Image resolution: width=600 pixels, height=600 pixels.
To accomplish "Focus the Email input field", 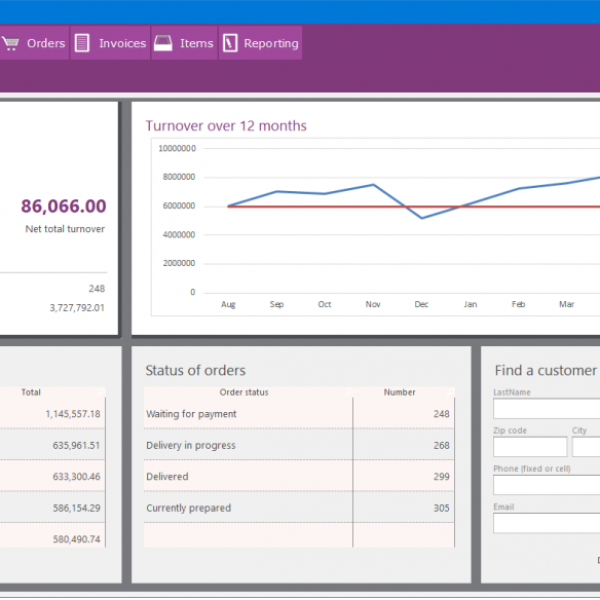I will point(546,523).
